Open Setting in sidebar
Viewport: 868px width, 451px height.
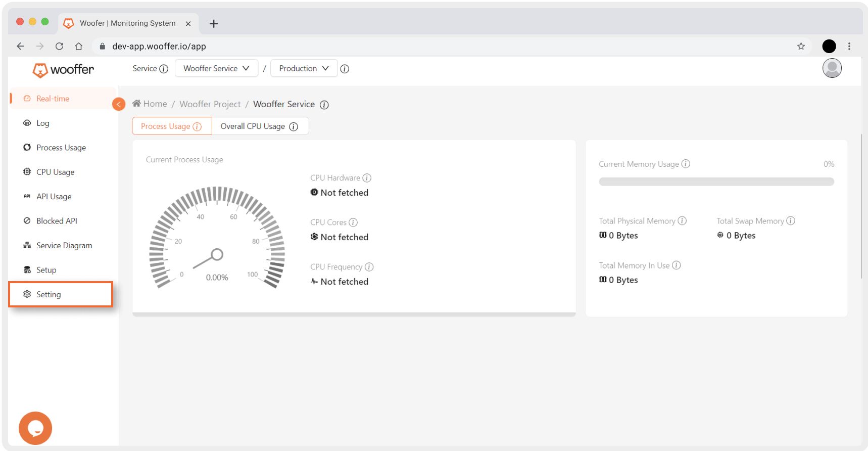click(61, 294)
